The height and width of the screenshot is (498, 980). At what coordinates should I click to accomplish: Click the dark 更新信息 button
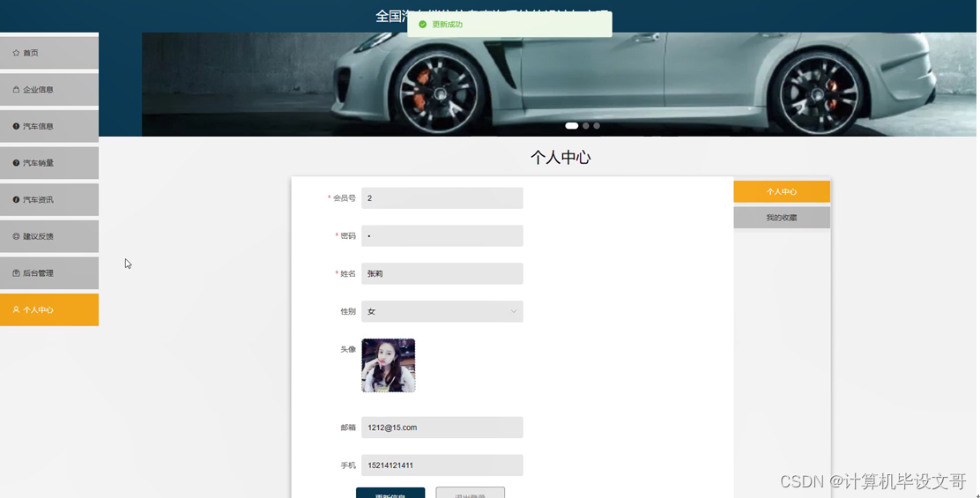click(x=390, y=493)
